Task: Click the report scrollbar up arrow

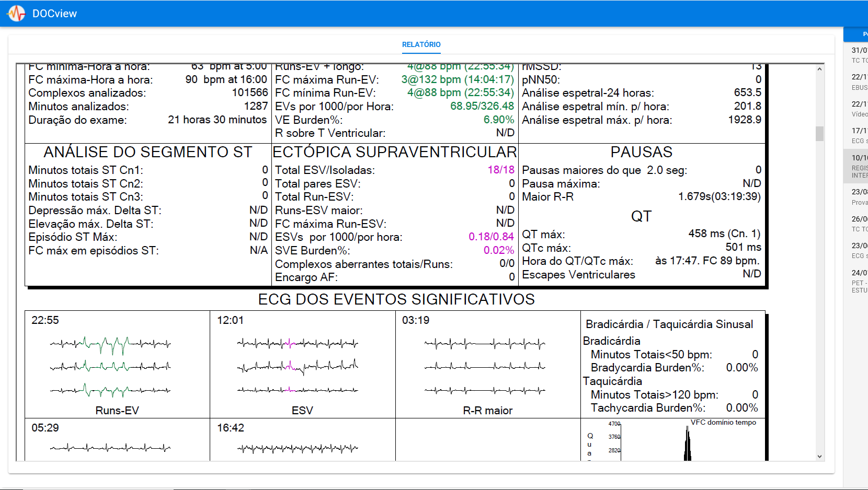Action: click(x=819, y=69)
